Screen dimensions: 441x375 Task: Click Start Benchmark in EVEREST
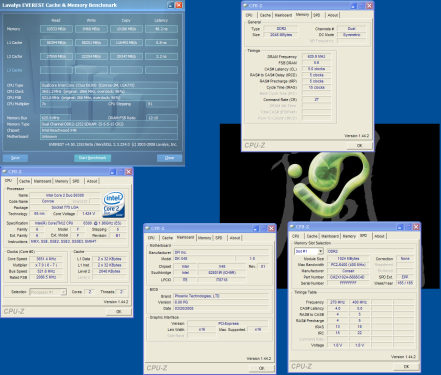coord(92,158)
